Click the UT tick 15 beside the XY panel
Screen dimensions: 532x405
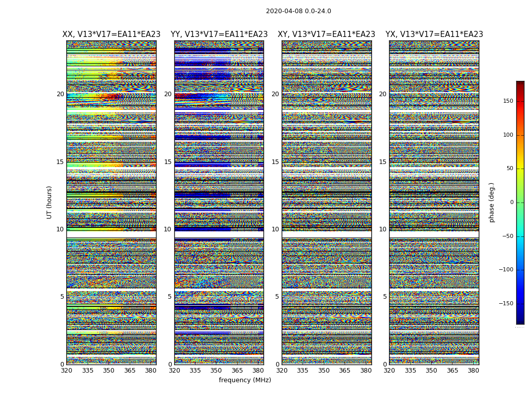[x=275, y=162]
